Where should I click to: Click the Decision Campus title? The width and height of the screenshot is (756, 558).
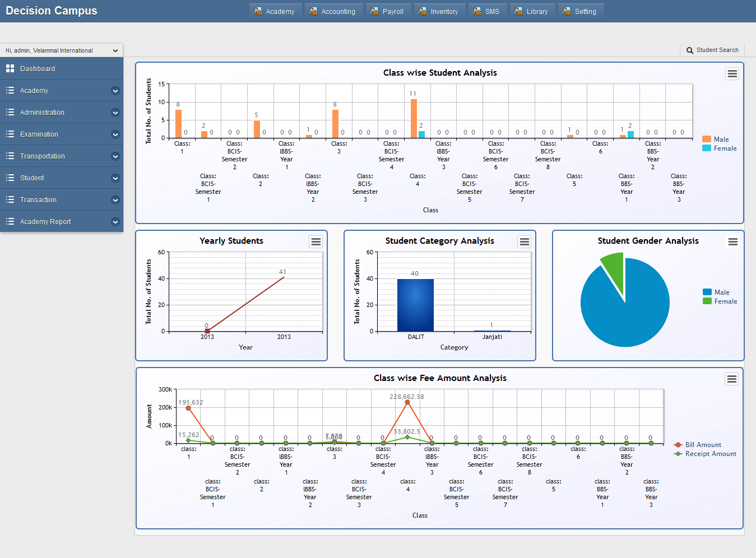point(52,11)
